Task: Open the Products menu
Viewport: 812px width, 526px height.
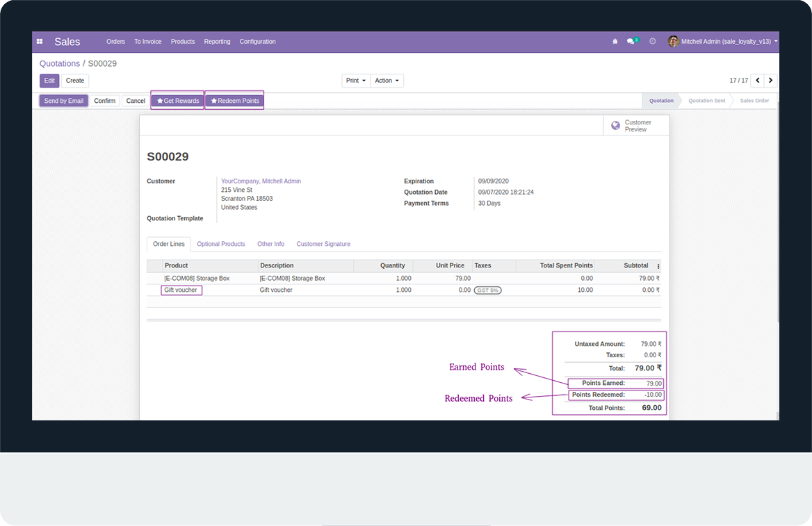Action: [x=183, y=42]
